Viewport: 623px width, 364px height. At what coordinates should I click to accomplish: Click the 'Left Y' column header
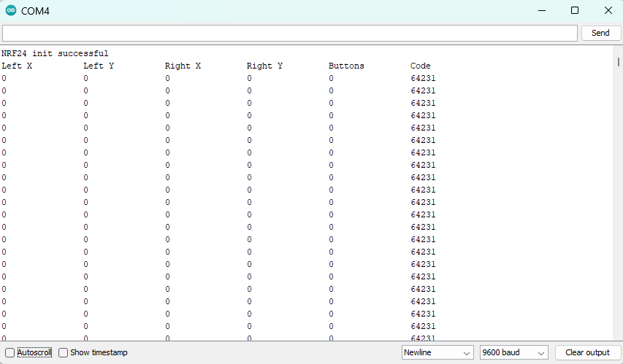[99, 66]
